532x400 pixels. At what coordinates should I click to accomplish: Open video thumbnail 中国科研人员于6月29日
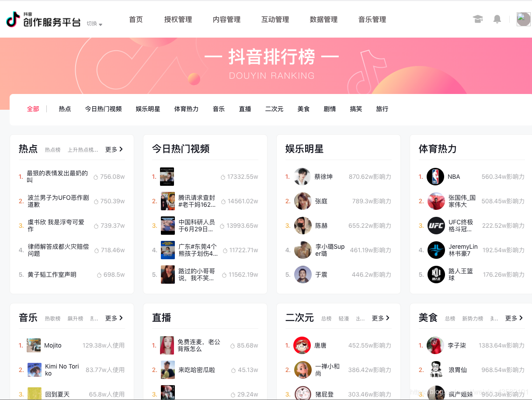click(168, 226)
